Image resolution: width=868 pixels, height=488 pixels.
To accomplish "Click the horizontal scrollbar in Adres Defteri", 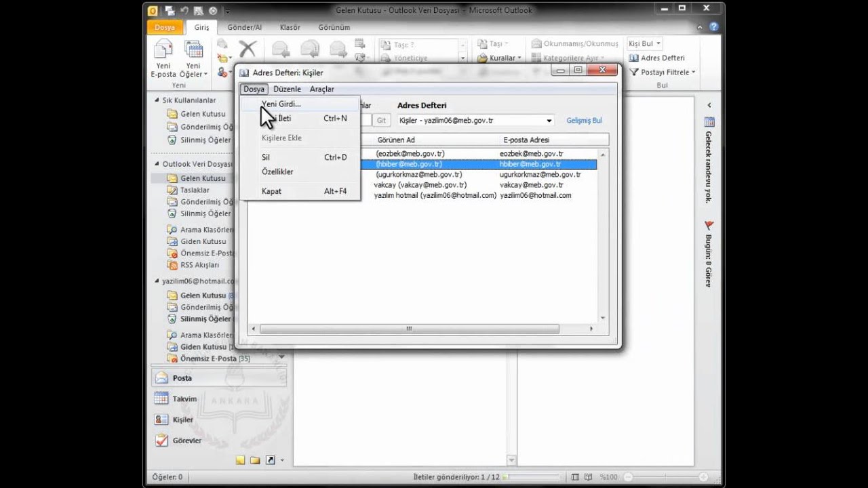I will click(410, 329).
